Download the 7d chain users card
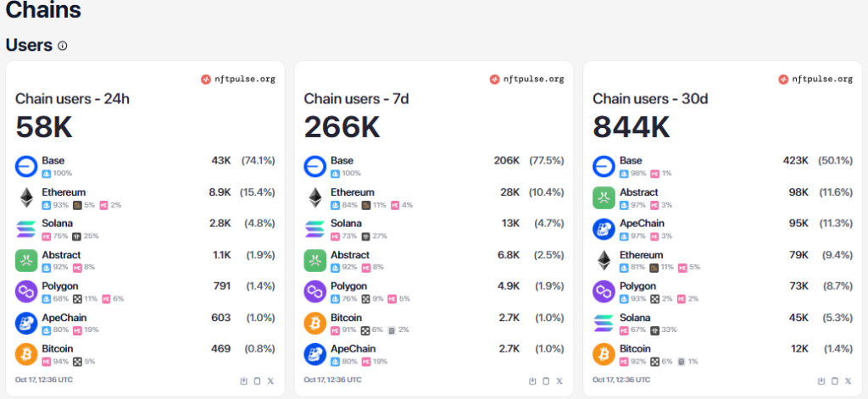Image resolution: width=868 pixels, height=399 pixels. coord(532,380)
